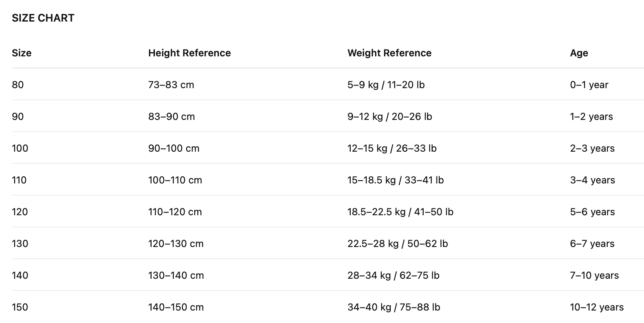Viewport: 644px width, 323px height.
Task: Click the 15–18.5 kg / 33–41 lb cell
Action: click(395, 180)
